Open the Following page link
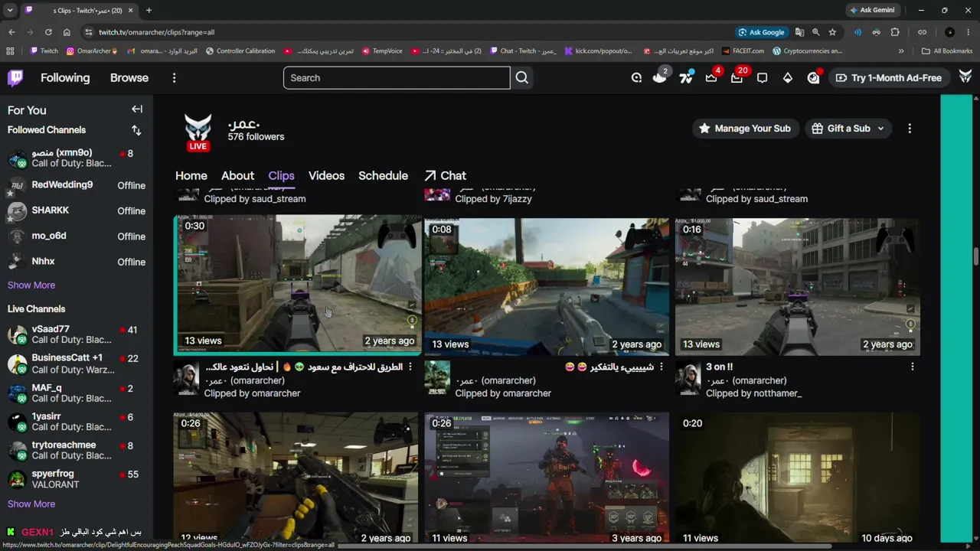This screenshot has height=551, width=980. (65, 77)
